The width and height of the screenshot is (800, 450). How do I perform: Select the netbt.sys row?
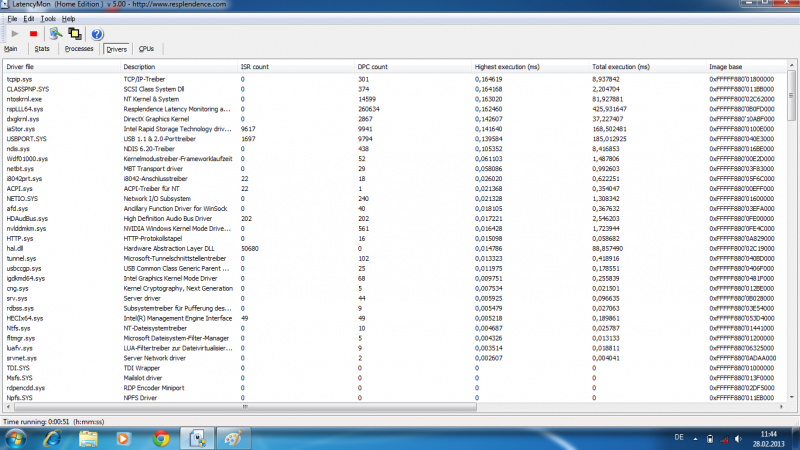395,169
